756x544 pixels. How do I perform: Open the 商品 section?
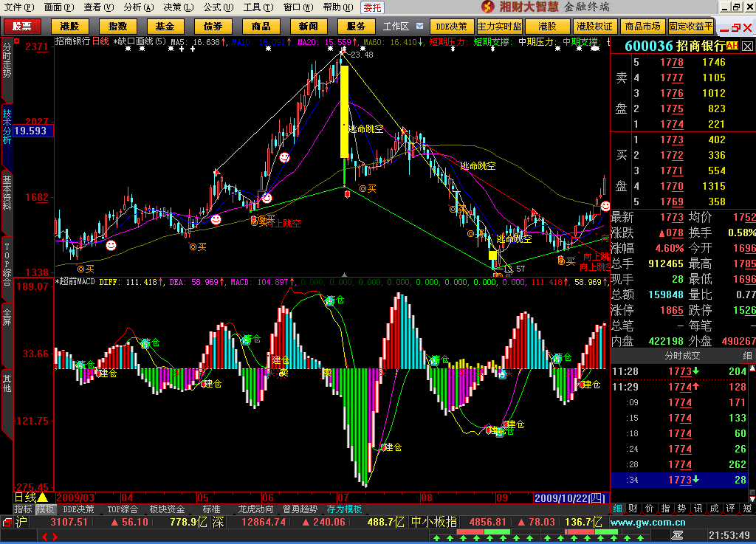[x=261, y=26]
